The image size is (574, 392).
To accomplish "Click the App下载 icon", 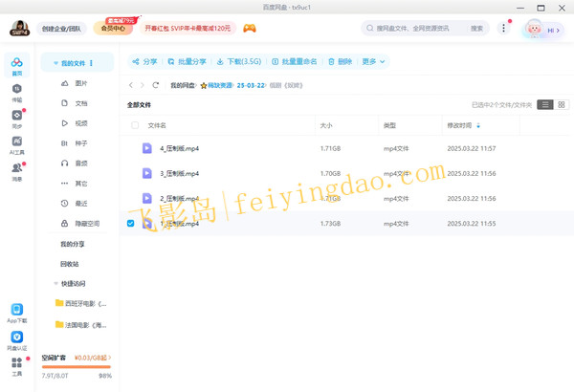I will 17,313.
